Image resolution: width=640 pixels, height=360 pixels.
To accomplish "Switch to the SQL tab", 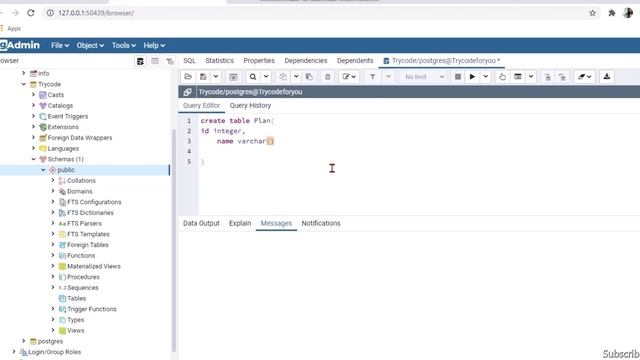I will click(189, 60).
